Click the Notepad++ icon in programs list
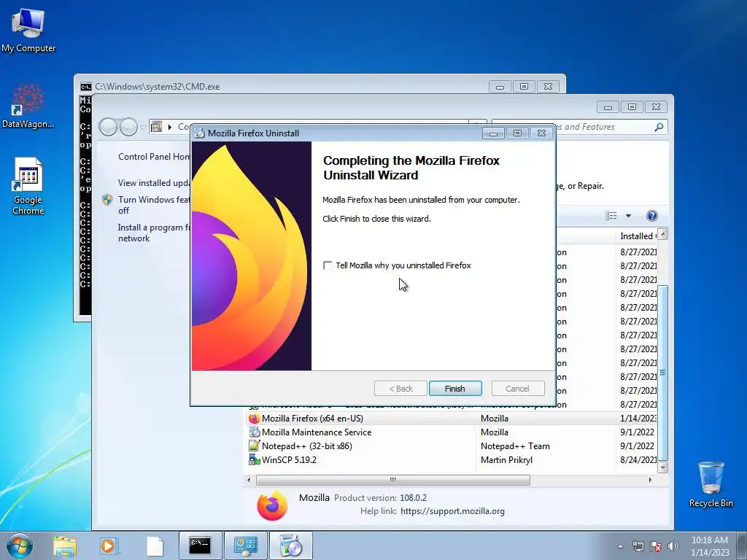The width and height of the screenshot is (747, 560). 255,446
